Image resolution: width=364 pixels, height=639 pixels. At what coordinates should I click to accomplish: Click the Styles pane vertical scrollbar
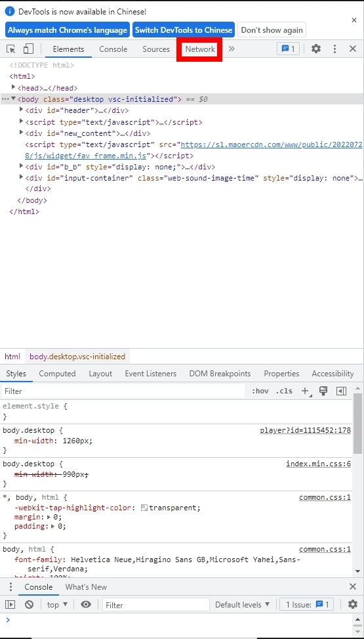click(x=357, y=424)
